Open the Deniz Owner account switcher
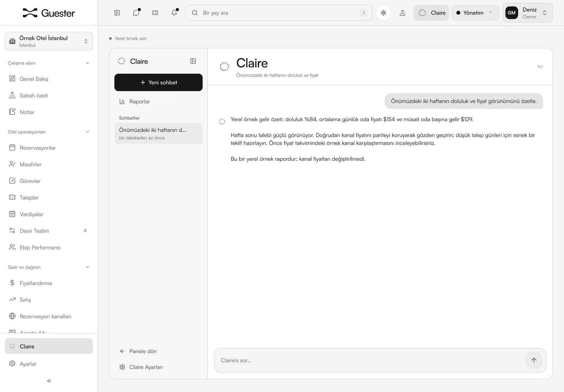Viewport: 564px width, 392px height. [528, 13]
